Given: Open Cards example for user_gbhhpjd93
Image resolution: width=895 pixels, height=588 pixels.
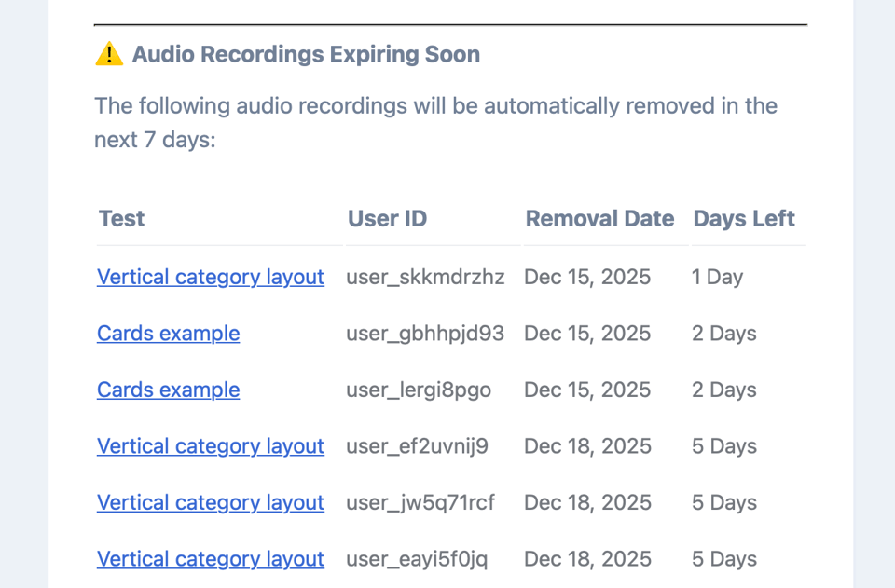Looking at the screenshot, I should click(x=168, y=334).
